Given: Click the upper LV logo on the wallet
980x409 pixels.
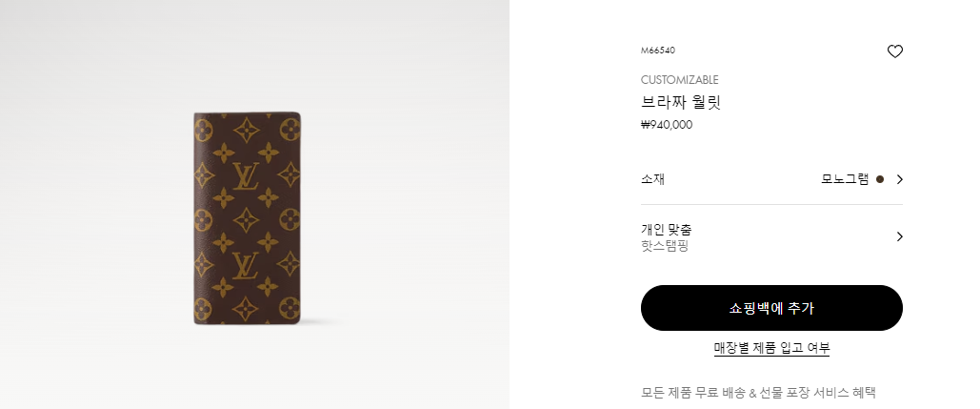Looking at the screenshot, I should point(246,175).
